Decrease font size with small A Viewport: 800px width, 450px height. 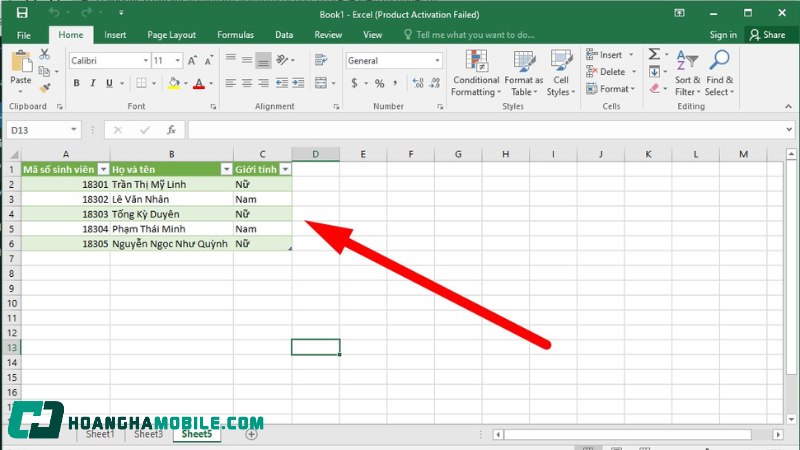point(209,61)
